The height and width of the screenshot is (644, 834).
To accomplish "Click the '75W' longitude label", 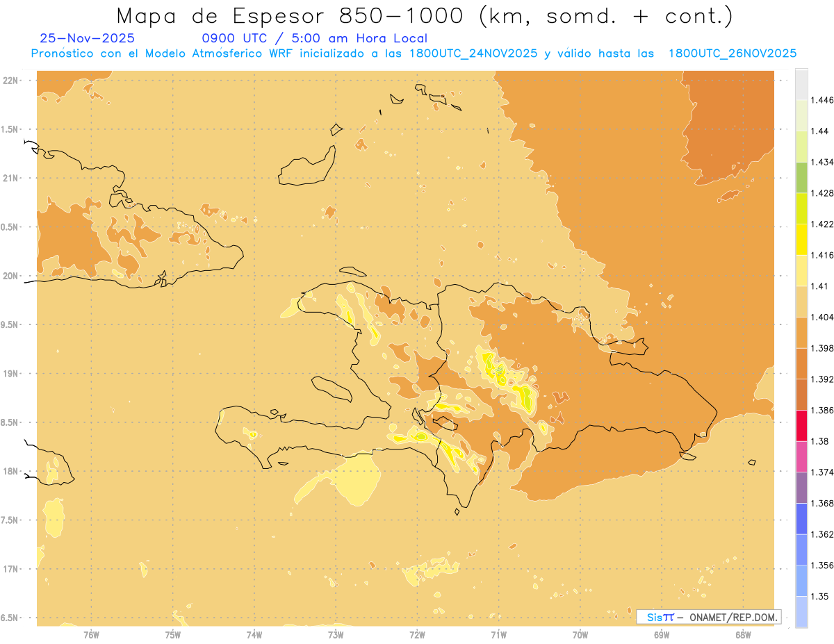I will pos(173,634).
